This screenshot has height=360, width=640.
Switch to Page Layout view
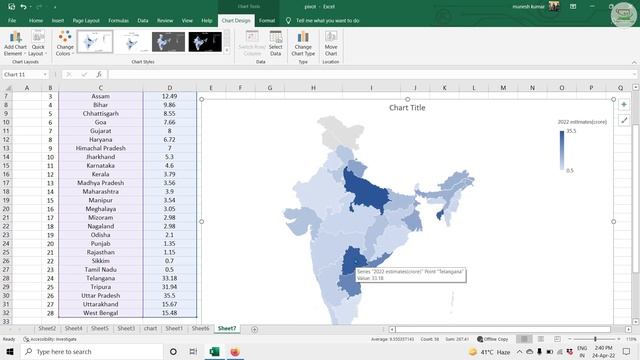pos(541,339)
